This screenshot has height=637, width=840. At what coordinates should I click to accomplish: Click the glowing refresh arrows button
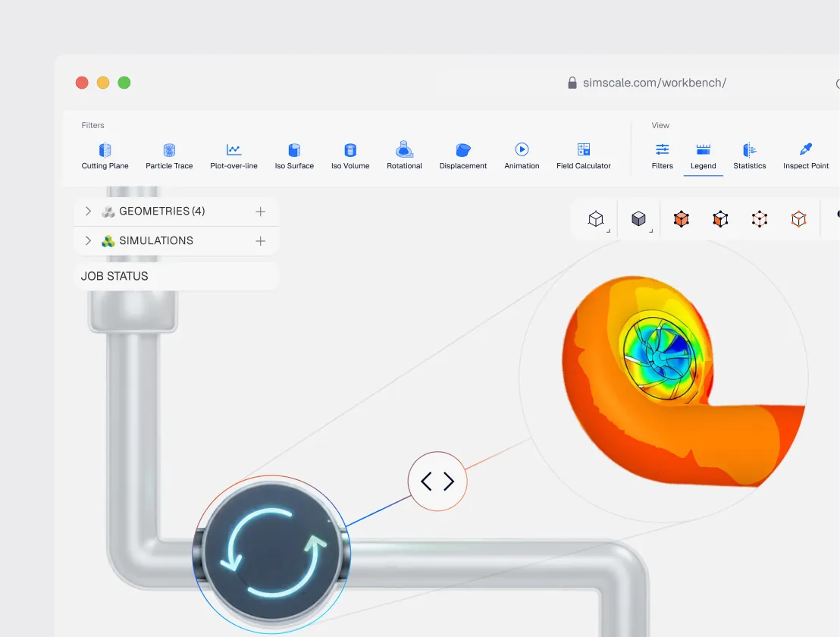pyautogui.click(x=272, y=554)
